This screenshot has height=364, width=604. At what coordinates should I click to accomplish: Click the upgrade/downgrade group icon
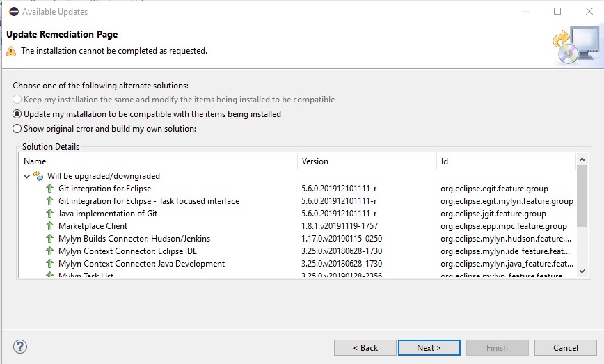click(38, 175)
